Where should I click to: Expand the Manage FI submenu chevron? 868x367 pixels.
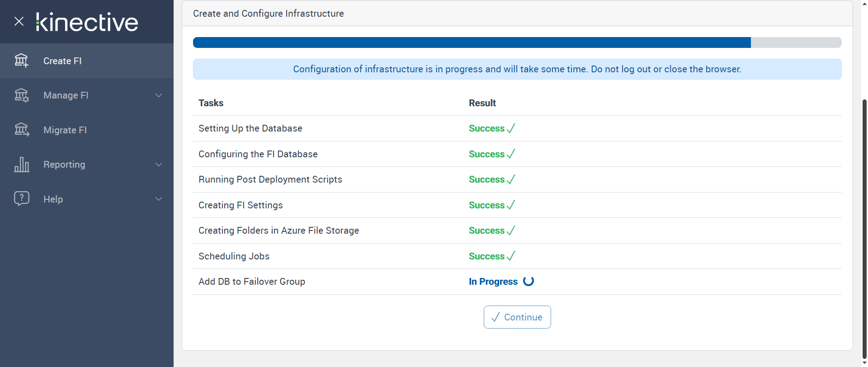[x=159, y=95]
